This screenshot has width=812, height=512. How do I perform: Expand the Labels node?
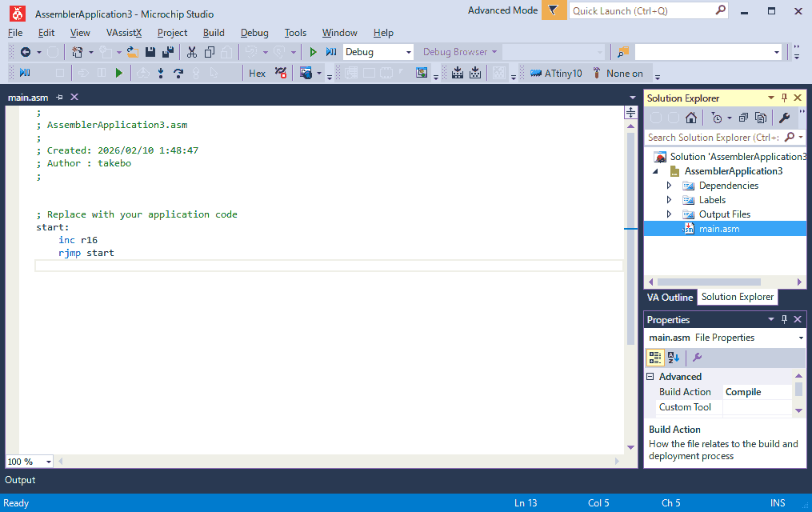click(x=669, y=200)
